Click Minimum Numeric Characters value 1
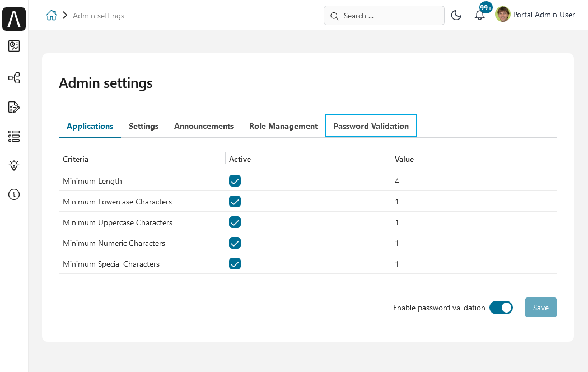Viewport: 588px width, 372px height. click(x=396, y=243)
